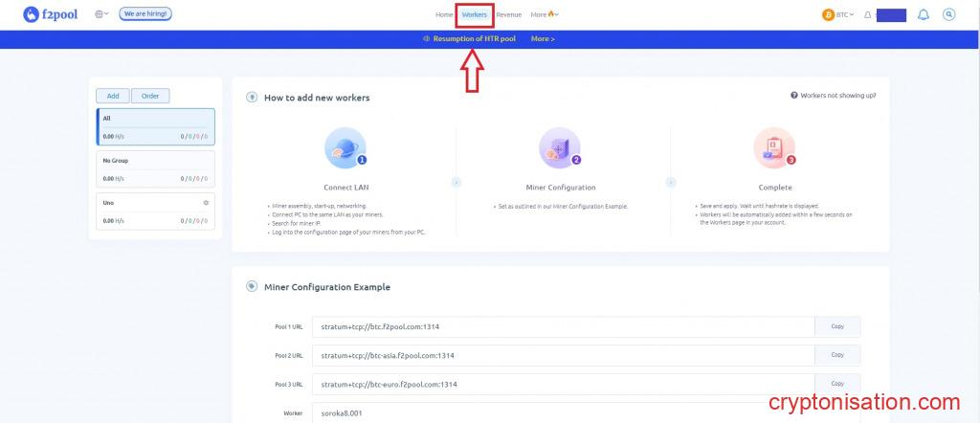Click the user account icon
The height and width of the screenshot is (423, 980).
pos(868,15)
